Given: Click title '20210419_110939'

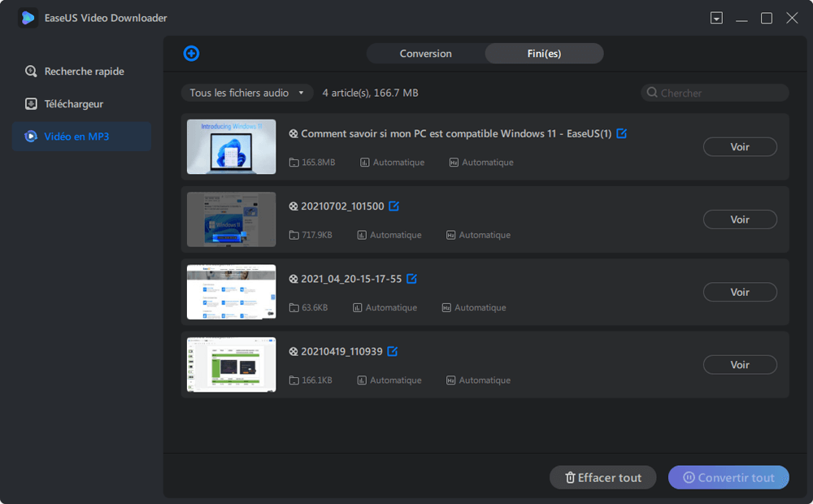Looking at the screenshot, I should click(x=341, y=351).
